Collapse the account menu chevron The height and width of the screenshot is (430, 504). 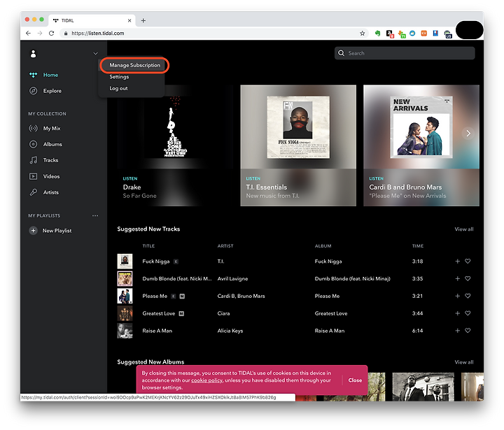[x=95, y=53]
